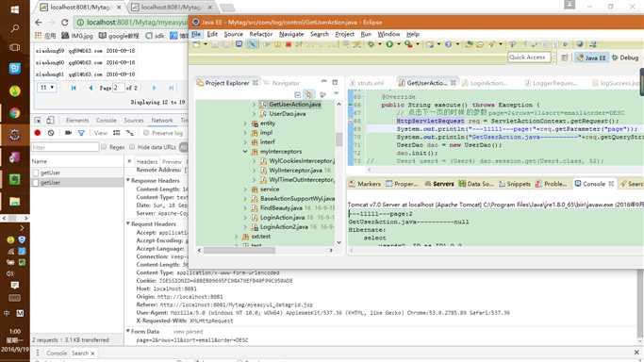This screenshot has height=362, width=644.
Task: Click the Project Explorer horizontal scrollbar
Action: [x=239, y=250]
